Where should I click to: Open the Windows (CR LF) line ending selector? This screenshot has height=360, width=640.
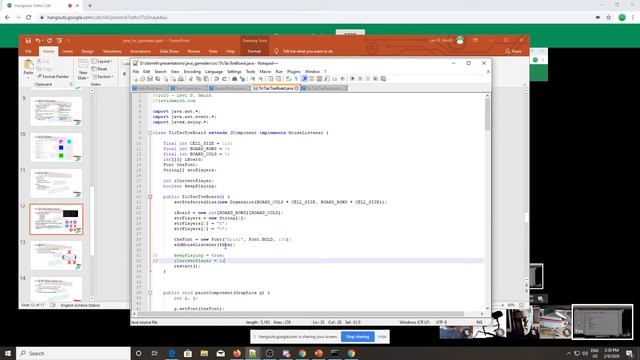click(414, 322)
